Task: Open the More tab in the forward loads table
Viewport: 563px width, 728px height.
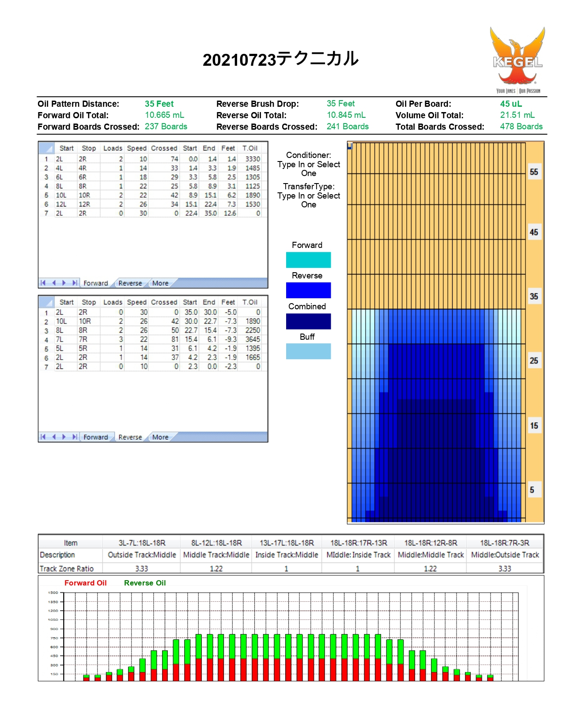Action: coord(160,283)
